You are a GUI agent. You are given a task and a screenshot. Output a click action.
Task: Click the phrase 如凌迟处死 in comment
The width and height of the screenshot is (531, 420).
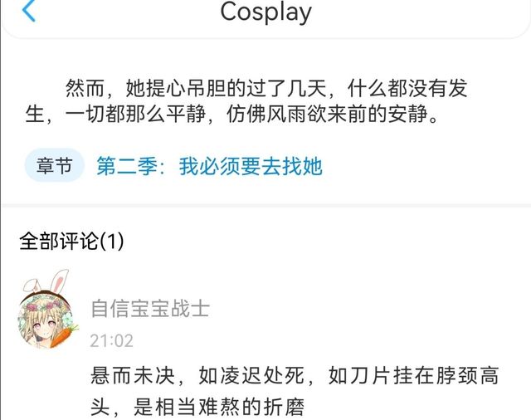point(251,376)
